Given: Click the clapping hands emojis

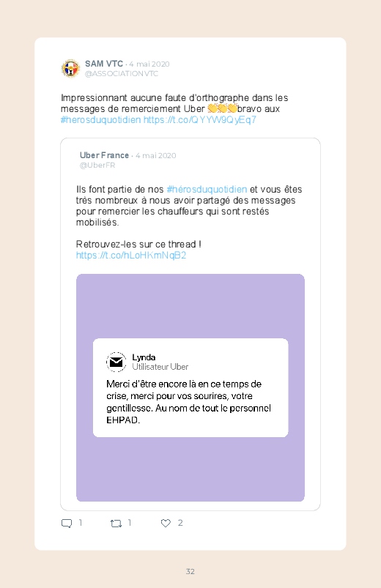Looking at the screenshot, I should pyautogui.click(x=222, y=109).
